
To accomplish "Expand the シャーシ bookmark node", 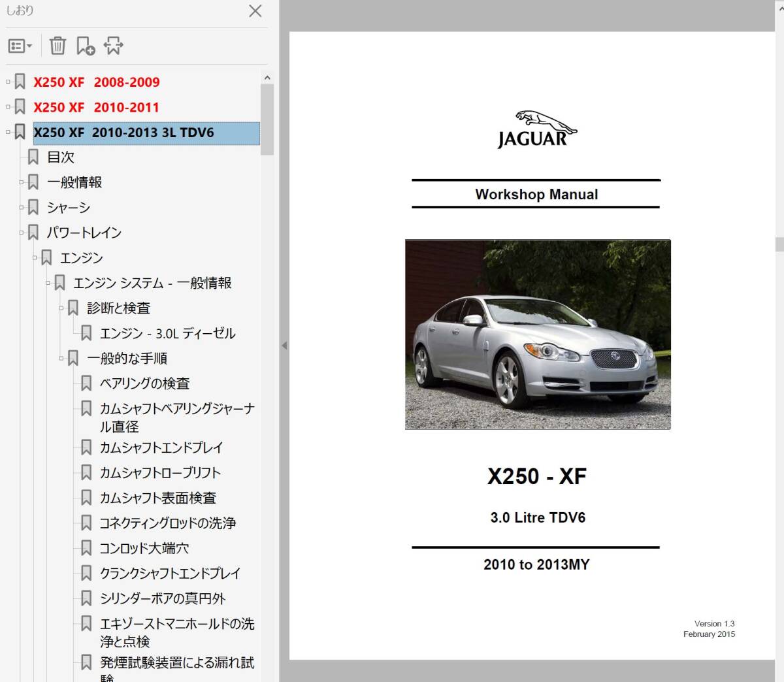I will pos(22,207).
